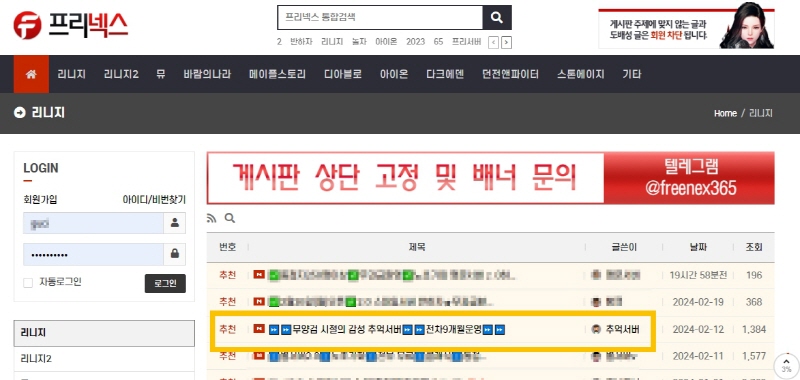Click the 조회 column header
Viewport: 800px width, 380px height.
point(754,247)
